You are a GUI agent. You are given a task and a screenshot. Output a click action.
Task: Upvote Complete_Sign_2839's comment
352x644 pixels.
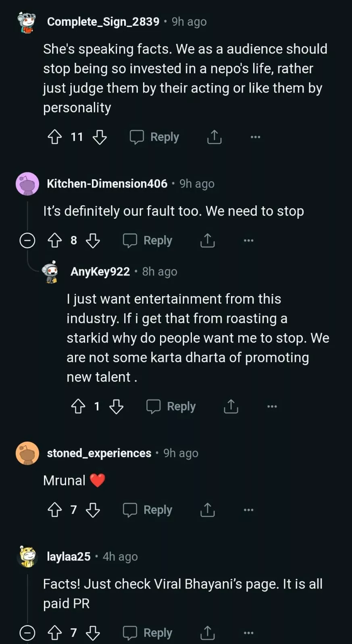[55, 137]
